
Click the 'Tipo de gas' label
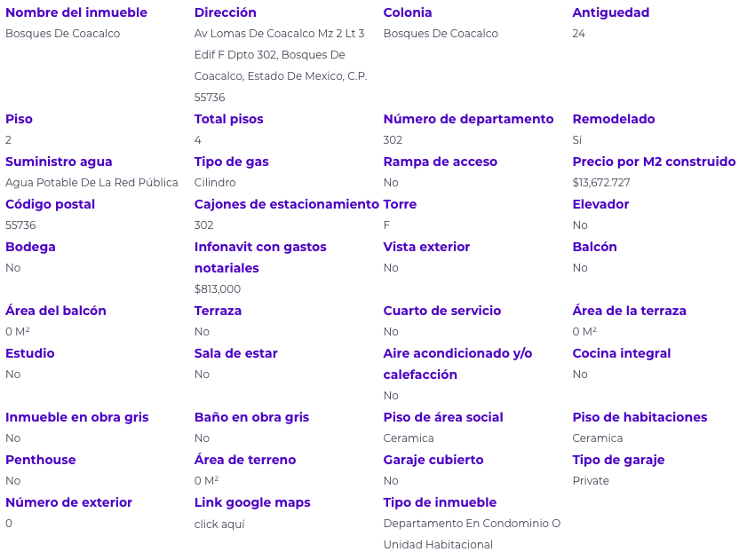232,162
